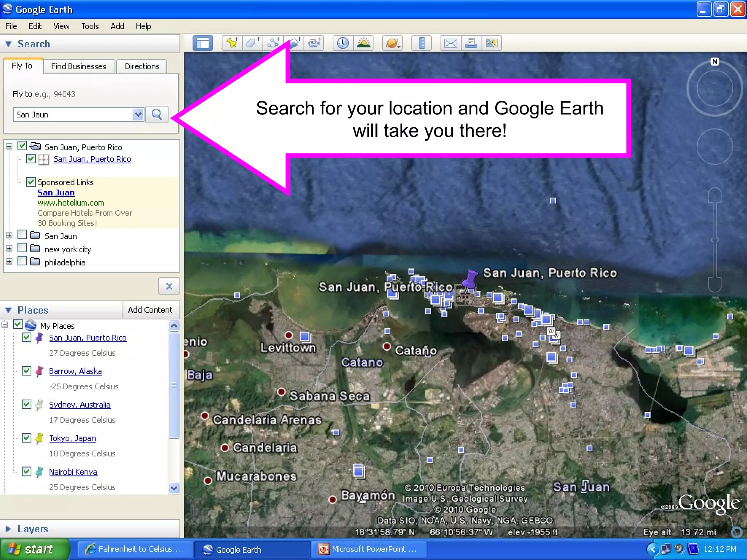Print the current view
The width and height of the screenshot is (747, 560).
[x=471, y=43]
